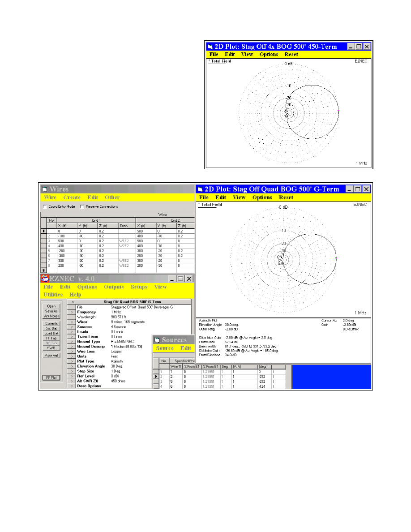Open the arrow button next to Elevation Angle
Viewport: 411px width, 532px height.
pyautogui.click(x=71, y=366)
